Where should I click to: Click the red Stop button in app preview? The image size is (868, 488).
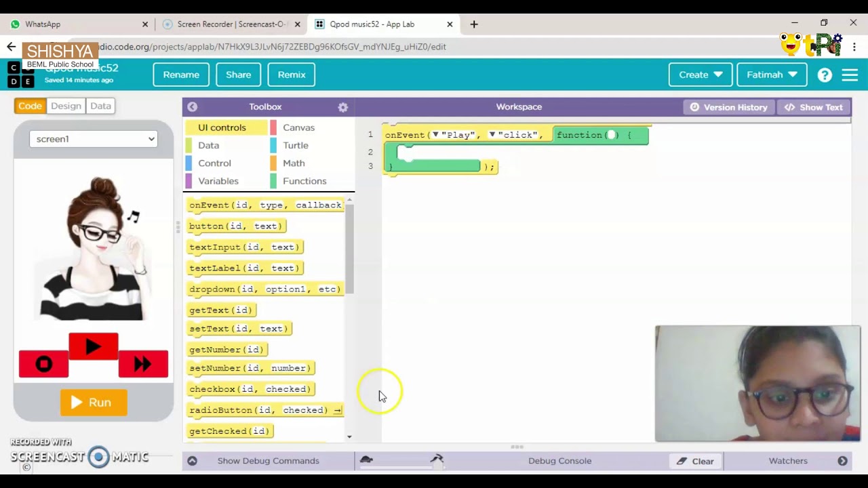(x=43, y=364)
